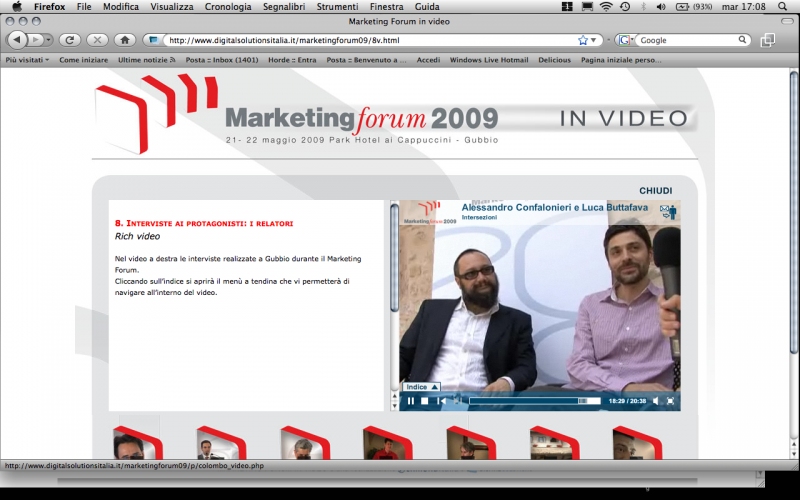Image resolution: width=800 pixels, height=500 pixels.
Task: Open the Ultime notizie feed bookmark
Action: (147, 60)
